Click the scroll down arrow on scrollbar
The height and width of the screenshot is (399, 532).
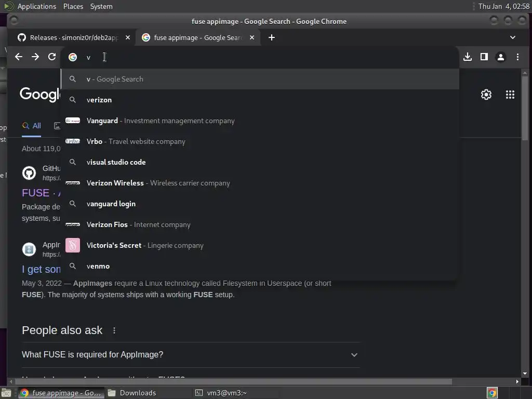[x=525, y=374]
